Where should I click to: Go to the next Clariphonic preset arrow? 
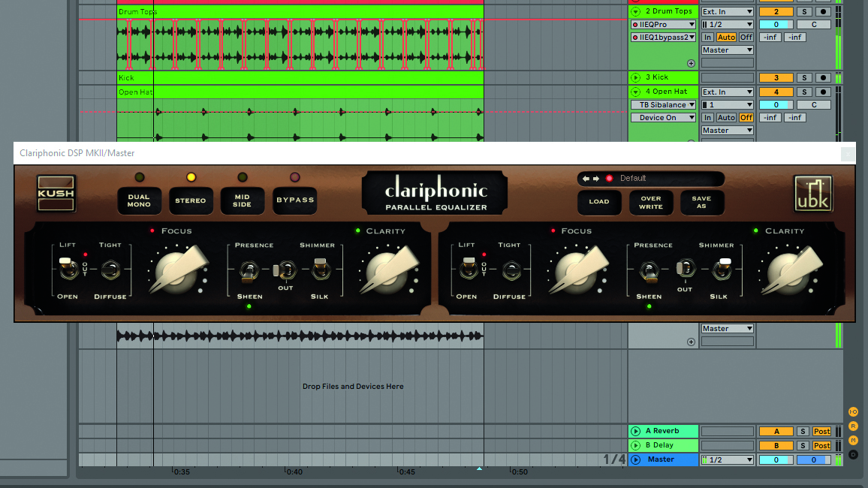pos(596,179)
